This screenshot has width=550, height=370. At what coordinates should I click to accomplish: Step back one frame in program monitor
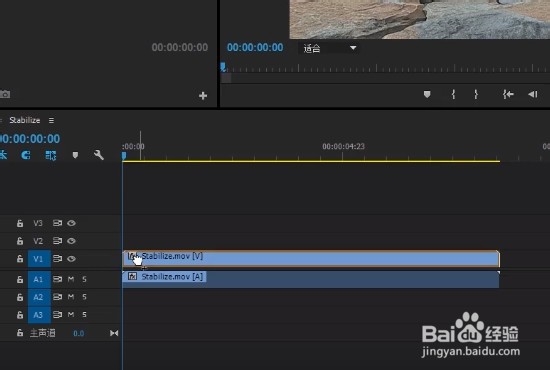[x=532, y=94]
